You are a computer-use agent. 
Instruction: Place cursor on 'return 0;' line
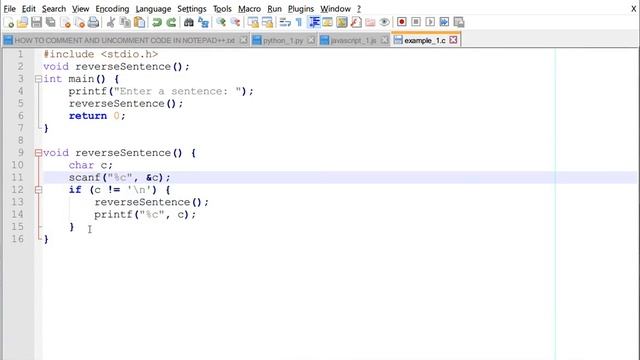point(97,116)
